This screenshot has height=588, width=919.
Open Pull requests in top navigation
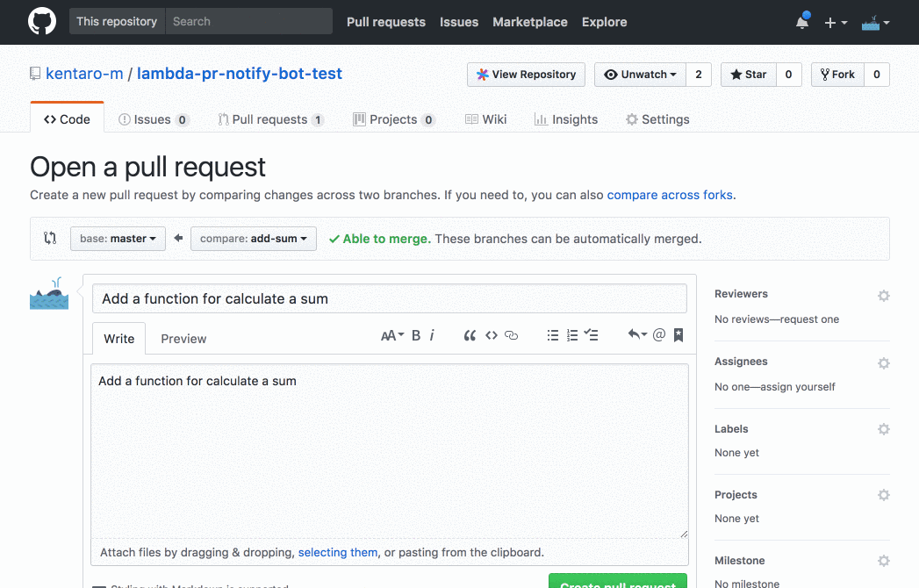pos(386,22)
